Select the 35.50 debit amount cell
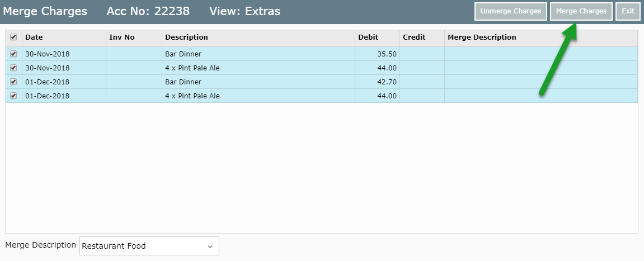 (x=387, y=54)
